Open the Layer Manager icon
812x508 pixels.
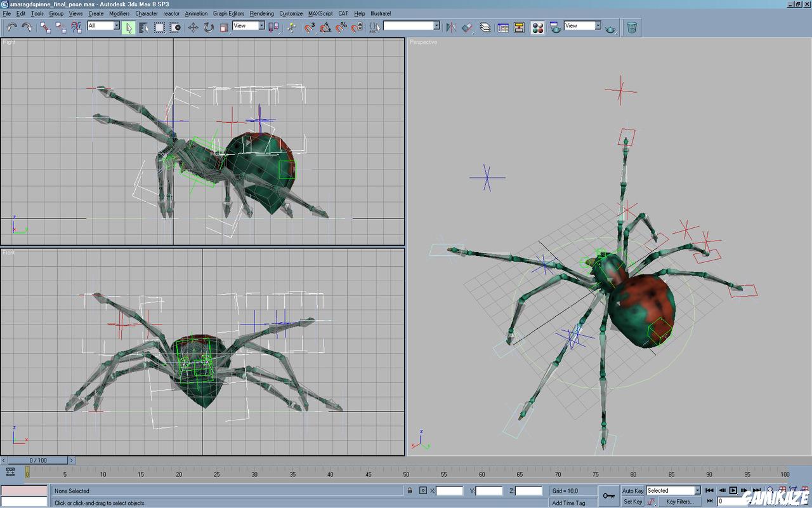(485, 27)
